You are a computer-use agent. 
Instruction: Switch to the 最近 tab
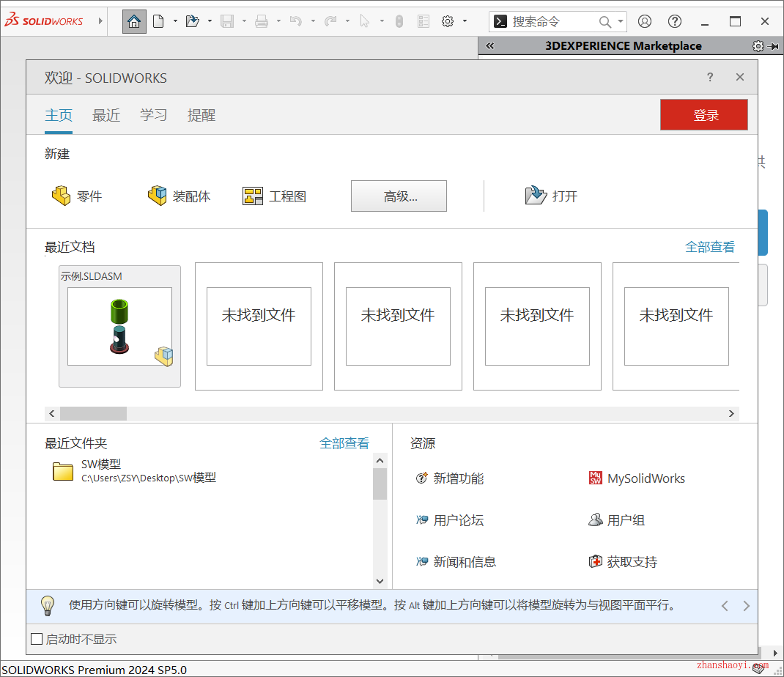[106, 116]
